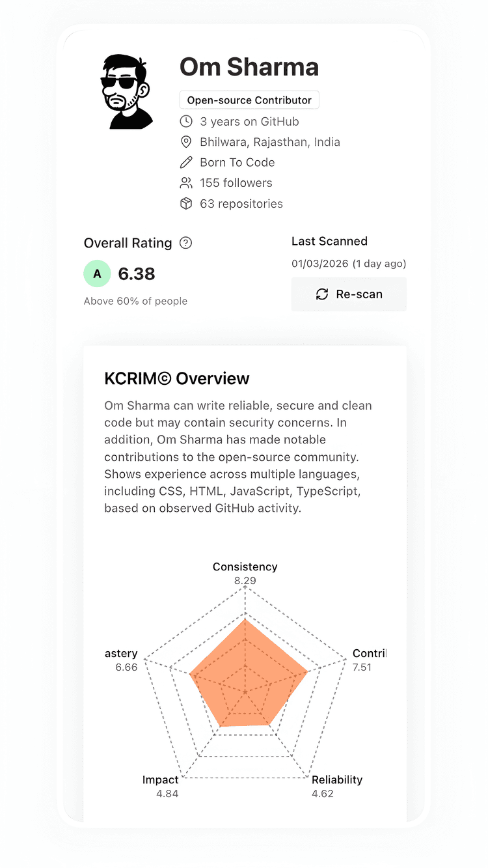Click the followers icon beside 155 followers
Viewport: 488px width, 868px height.
click(187, 183)
